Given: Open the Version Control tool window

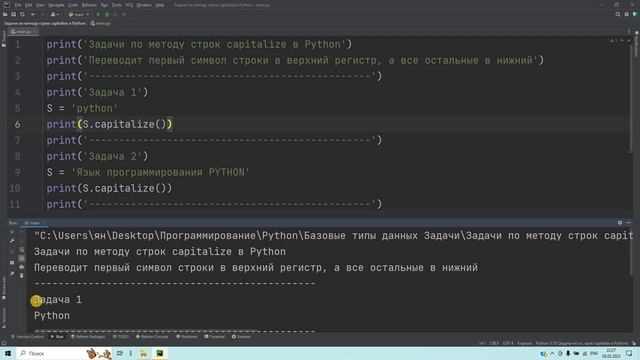Looking at the screenshot, I should [27, 337].
